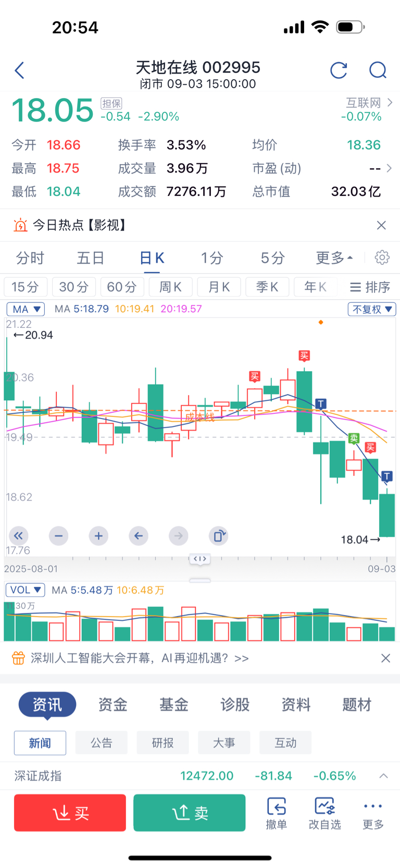
Task: Tap the red 买 buy button
Action: point(70,813)
